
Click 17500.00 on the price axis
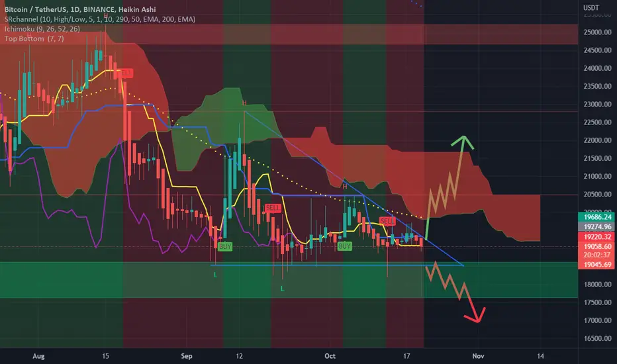tap(597, 302)
